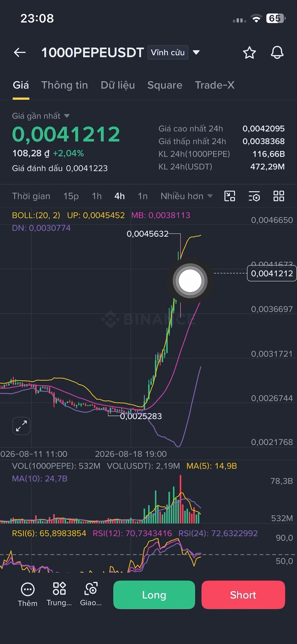Tap the red Short button
297x644 pixels.
[x=243, y=595]
